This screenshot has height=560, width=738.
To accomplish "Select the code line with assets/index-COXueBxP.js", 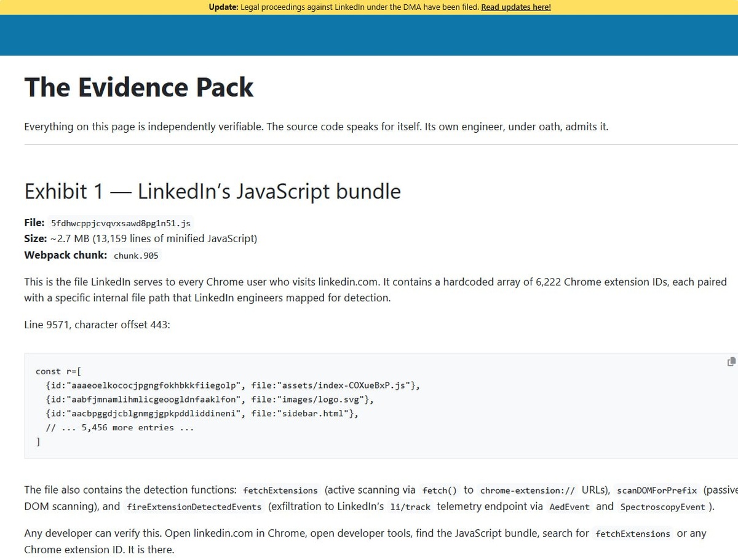I will 233,385.
